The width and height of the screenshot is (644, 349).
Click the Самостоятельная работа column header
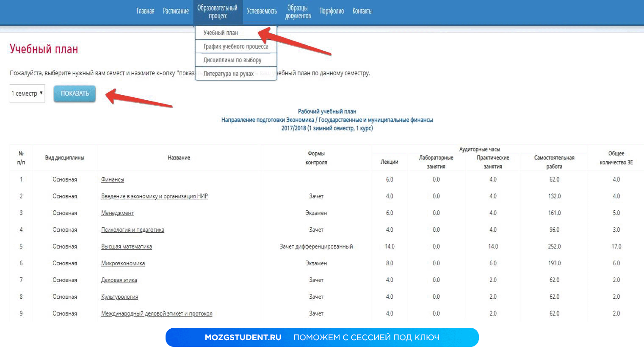[554, 162]
